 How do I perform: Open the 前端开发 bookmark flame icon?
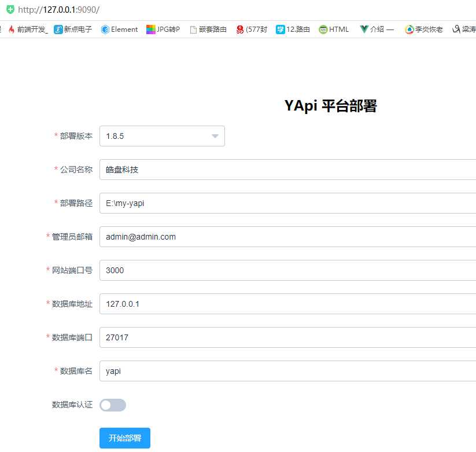coord(12,30)
